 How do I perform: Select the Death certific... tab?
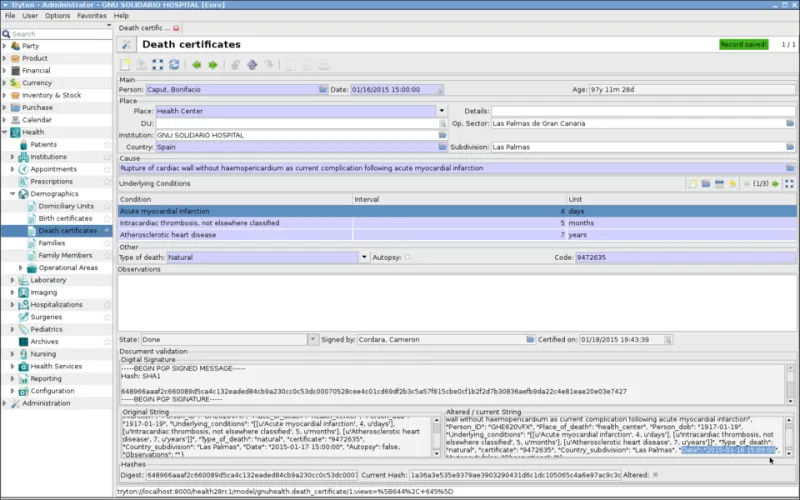pyautogui.click(x=144, y=28)
